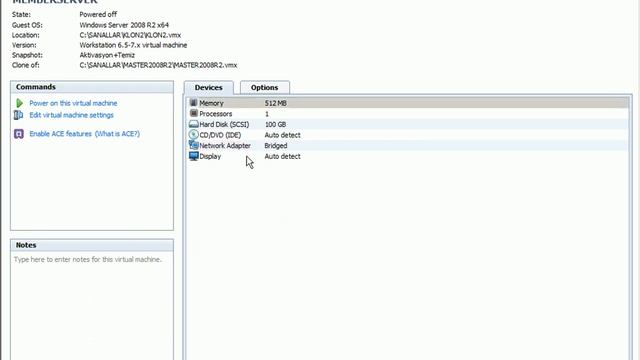Viewport: 640px width, 360px height.
Task: Click the green Power on play icon
Action: 19,103
